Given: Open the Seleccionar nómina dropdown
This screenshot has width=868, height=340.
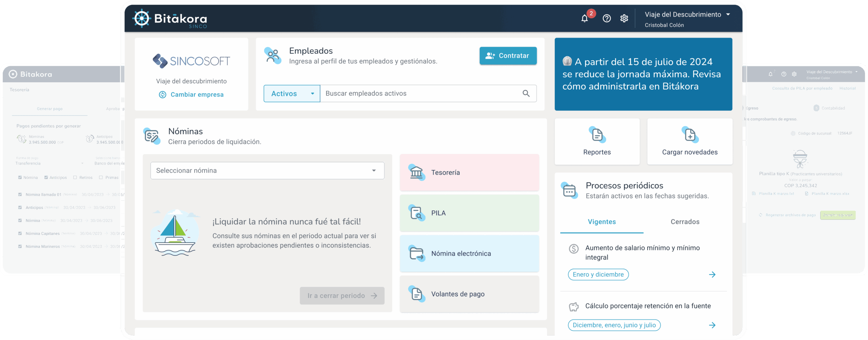Looking at the screenshot, I should point(267,171).
